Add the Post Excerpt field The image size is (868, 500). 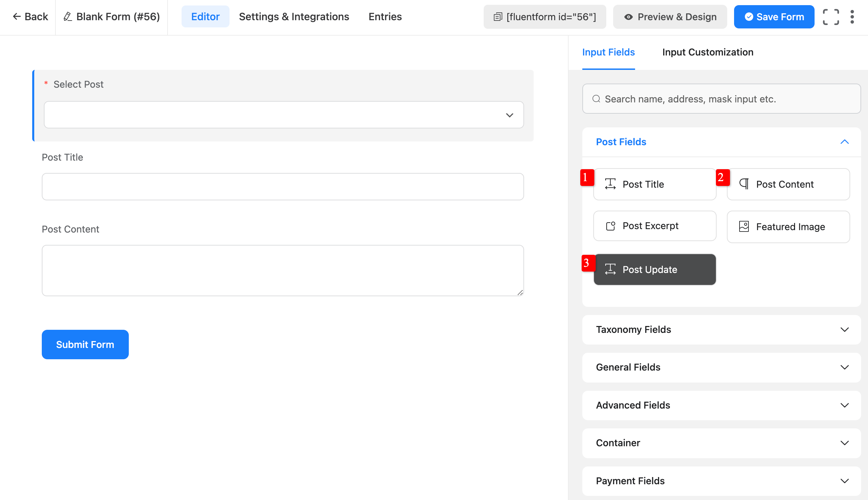655,226
